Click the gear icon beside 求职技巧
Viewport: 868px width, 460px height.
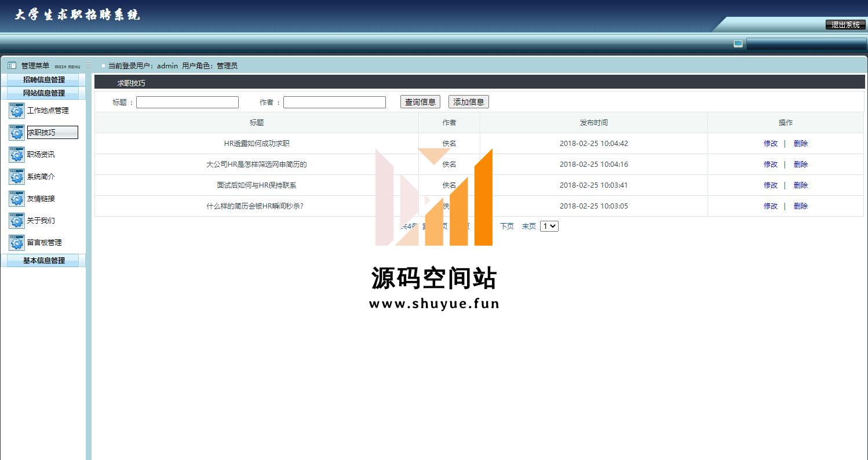pyautogui.click(x=17, y=133)
